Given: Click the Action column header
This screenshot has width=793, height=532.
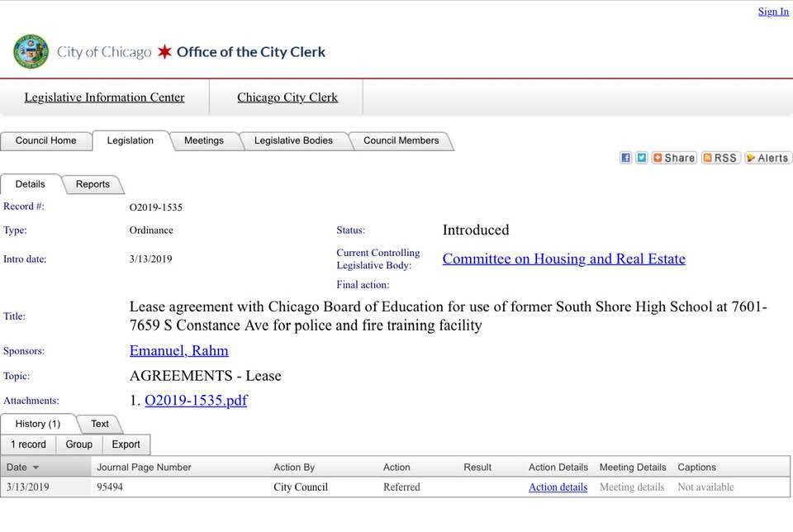Looking at the screenshot, I should (396, 468).
